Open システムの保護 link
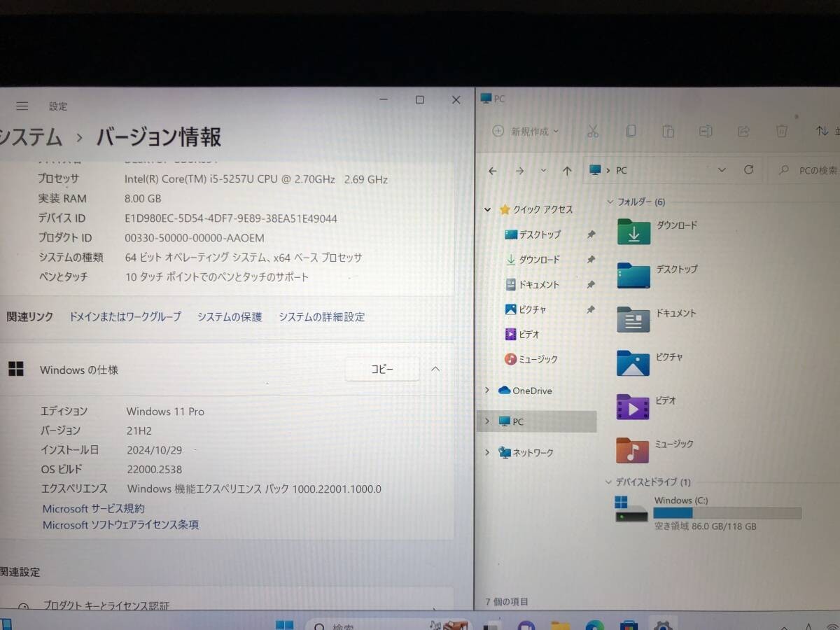The height and width of the screenshot is (630, 840). [230, 316]
